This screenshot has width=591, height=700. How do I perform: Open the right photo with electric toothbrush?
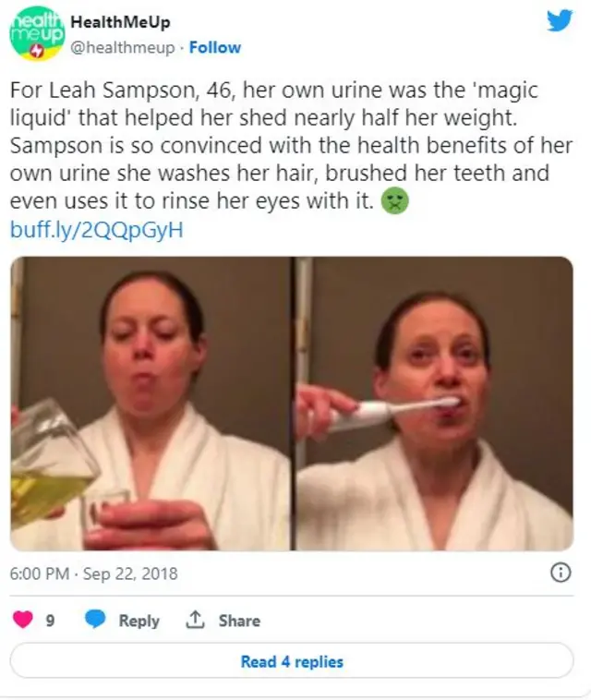tap(434, 404)
